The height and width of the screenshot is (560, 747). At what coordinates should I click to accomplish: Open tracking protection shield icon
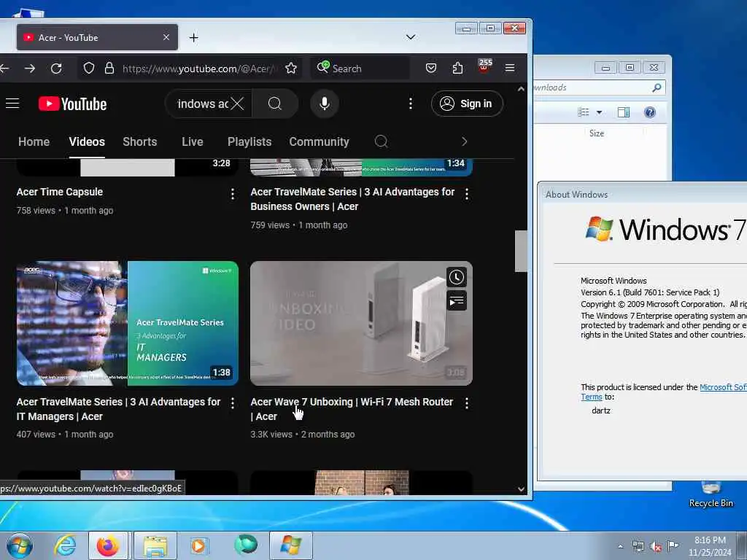pos(88,68)
